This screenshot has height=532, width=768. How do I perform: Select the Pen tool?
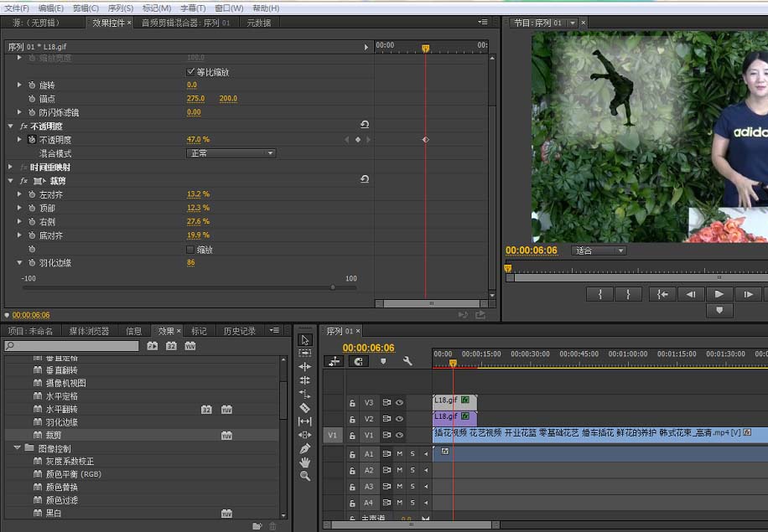(x=304, y=448)
